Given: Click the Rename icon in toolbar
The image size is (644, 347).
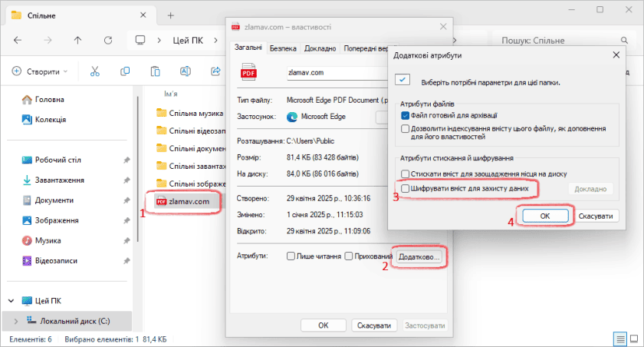Looking at the screenshot, I should coord(185,71).
